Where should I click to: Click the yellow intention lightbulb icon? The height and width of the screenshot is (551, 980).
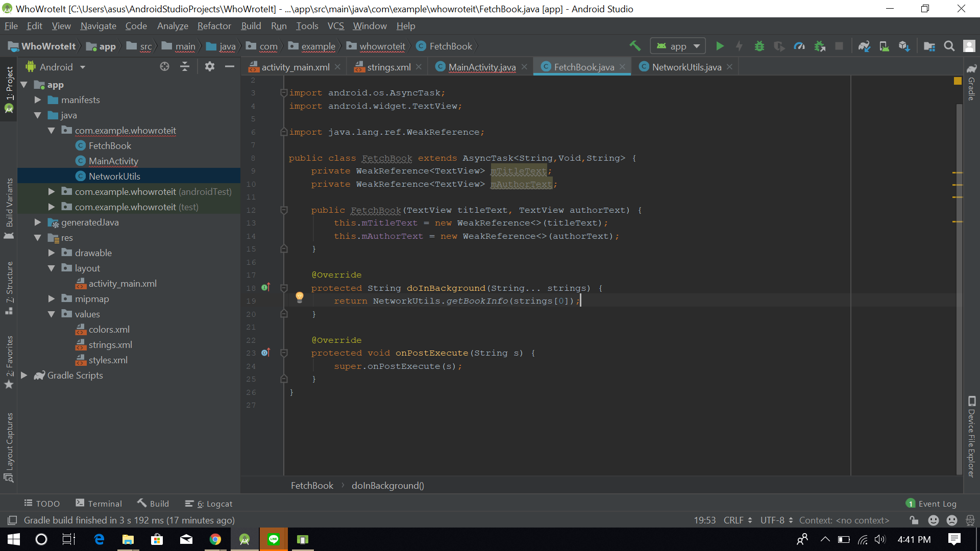tap(300, 297)
